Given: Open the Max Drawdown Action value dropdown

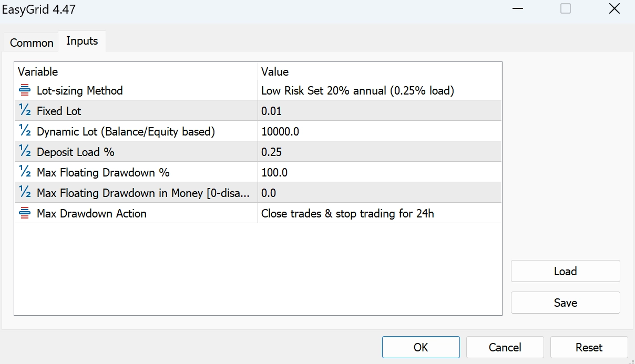Looking at the screenshot, I should tap(378, 213).
